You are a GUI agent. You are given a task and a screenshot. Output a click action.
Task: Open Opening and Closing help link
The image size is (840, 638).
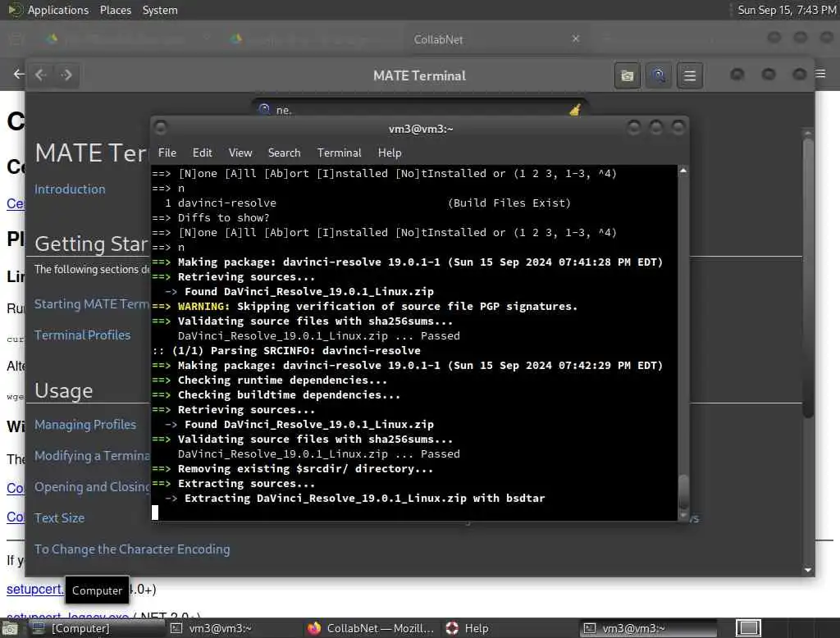tap(92, 486)
